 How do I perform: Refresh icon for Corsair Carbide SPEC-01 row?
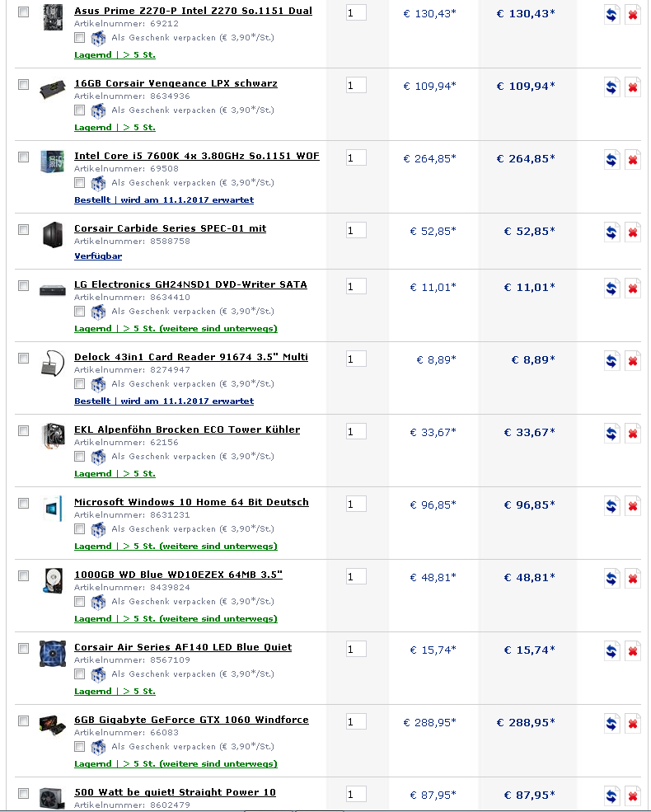click(611, 232)
